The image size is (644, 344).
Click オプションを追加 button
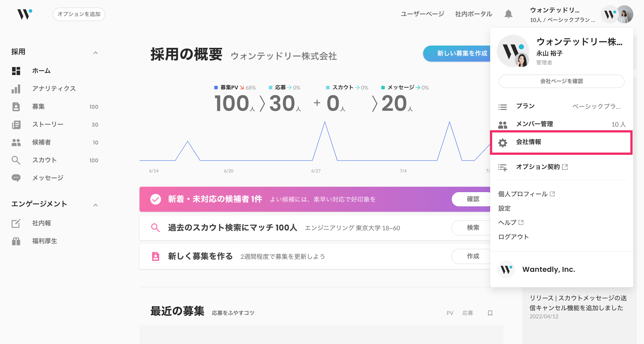click(79, 14)
